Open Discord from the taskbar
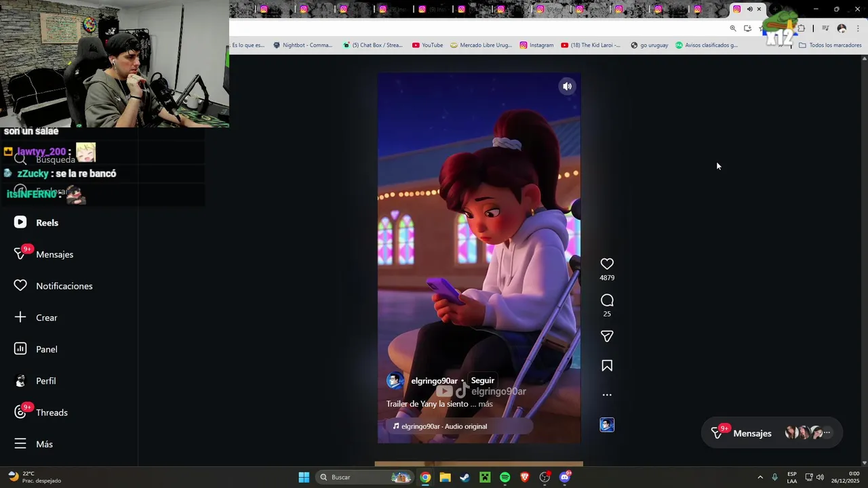Screen dimensions: 868x488 pyautogui.click(x=565, y=477)
